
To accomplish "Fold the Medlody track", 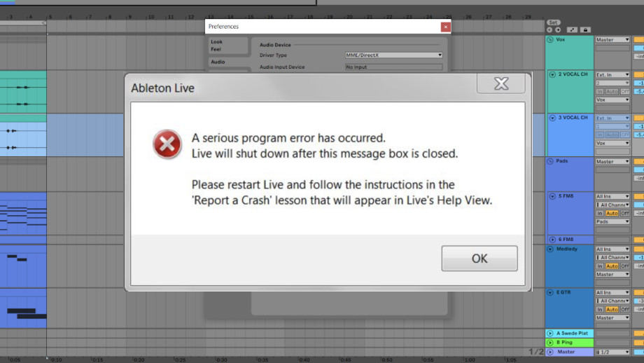I will tap(550, 249).
